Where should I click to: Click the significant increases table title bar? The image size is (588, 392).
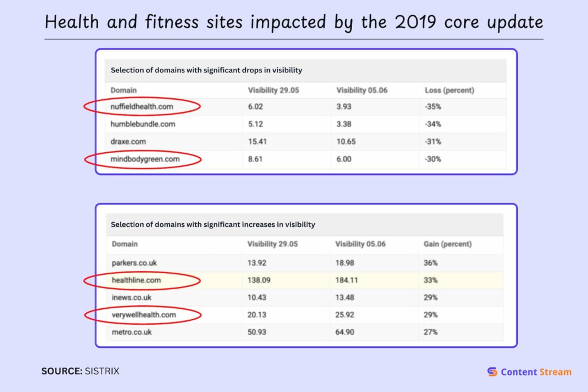coord(212,224)
